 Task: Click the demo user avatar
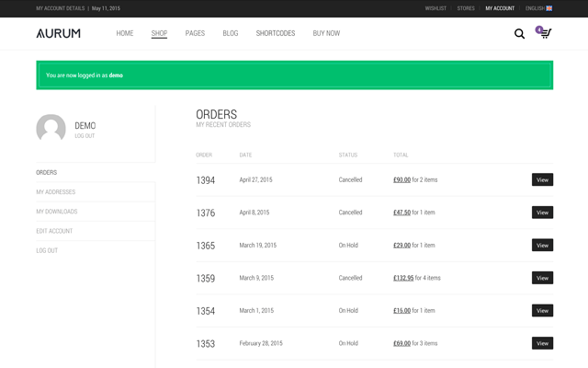point(51,129)
